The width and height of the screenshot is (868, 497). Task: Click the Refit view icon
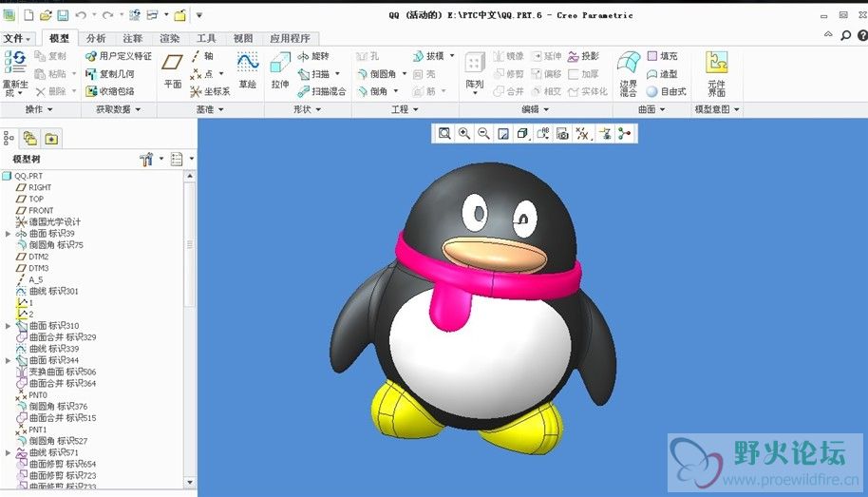point(443,134)
